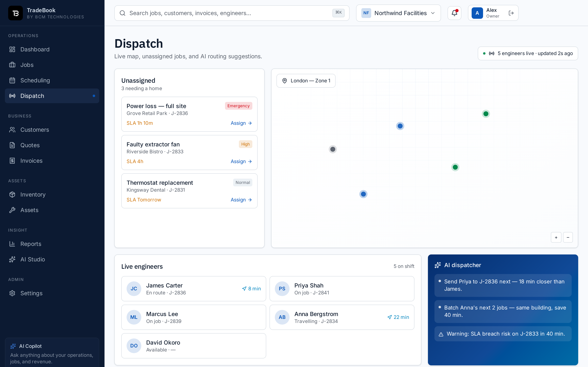Click the map zoom in plus button
The height and width of the screenshot is (367, 588).
point(556,237)
